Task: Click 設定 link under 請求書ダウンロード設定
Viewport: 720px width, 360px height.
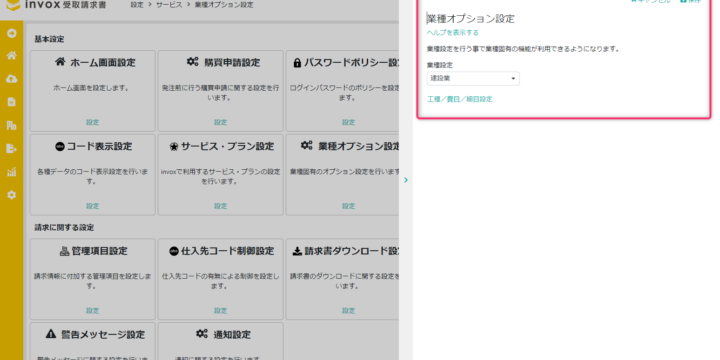Action: coord(349,310)
